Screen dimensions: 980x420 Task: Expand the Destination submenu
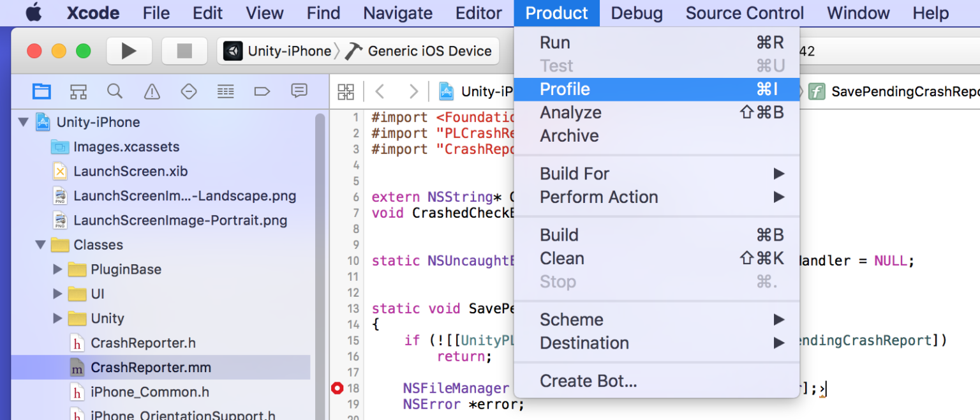point(657,343)
